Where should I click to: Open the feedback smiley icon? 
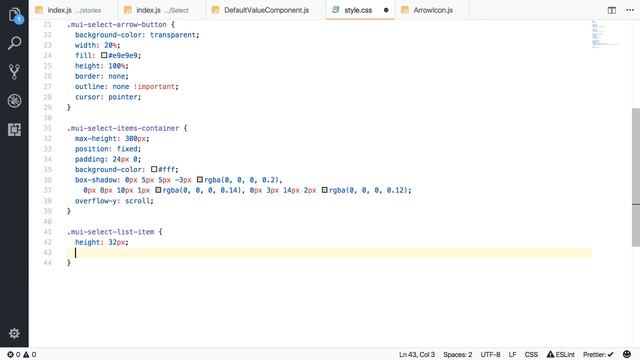coord(627,354)
